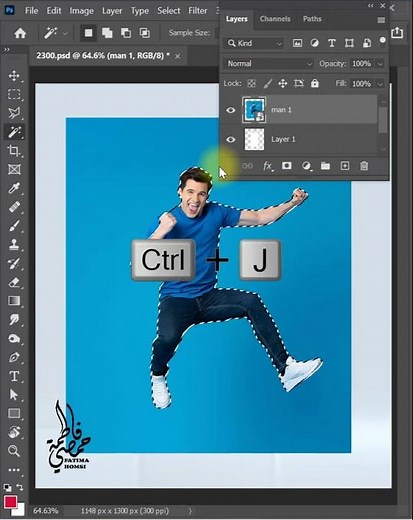Select the Polygonal Lasso tool

coord(14,113)
